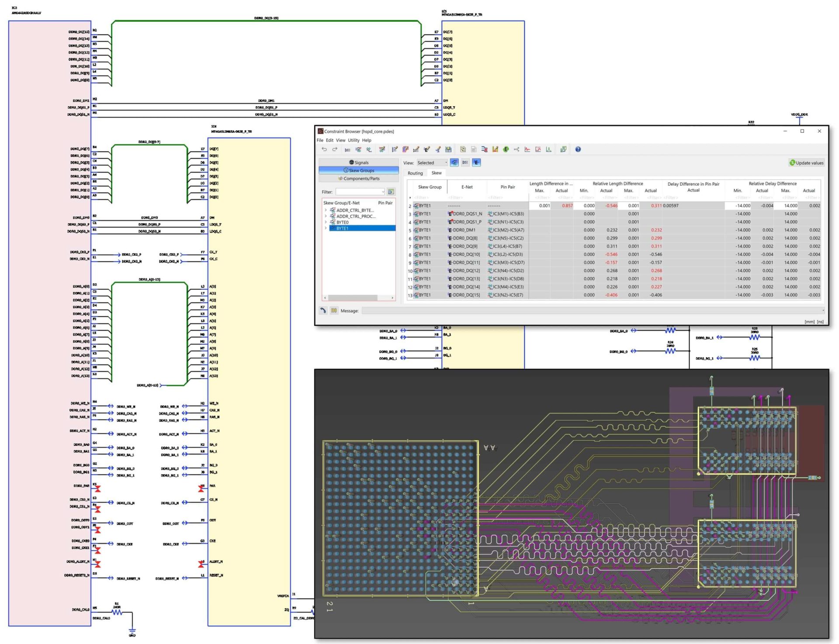Viewport: 839px width, 644px height.
Task: Select the pin-pair view icon beside View dropdown
Action: coord(465,163)
